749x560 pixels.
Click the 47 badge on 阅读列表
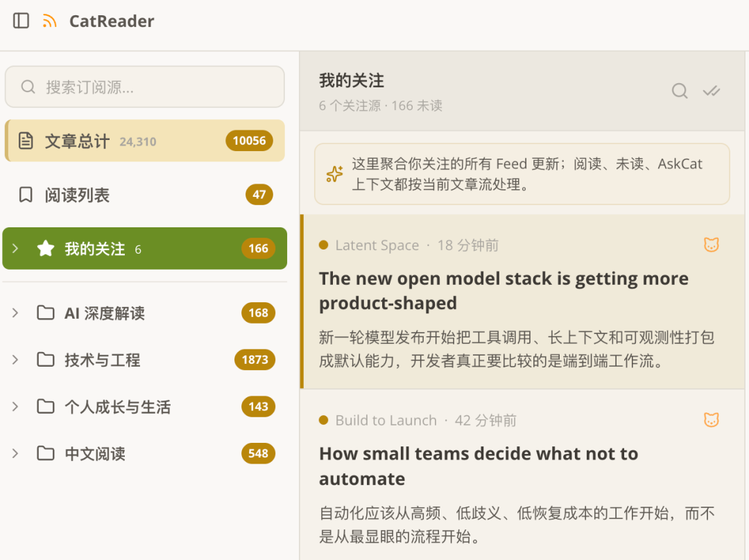tap(259, 195)
